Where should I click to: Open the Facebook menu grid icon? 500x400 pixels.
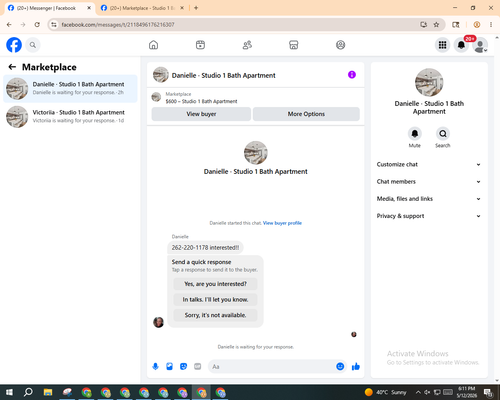point(442,45)
